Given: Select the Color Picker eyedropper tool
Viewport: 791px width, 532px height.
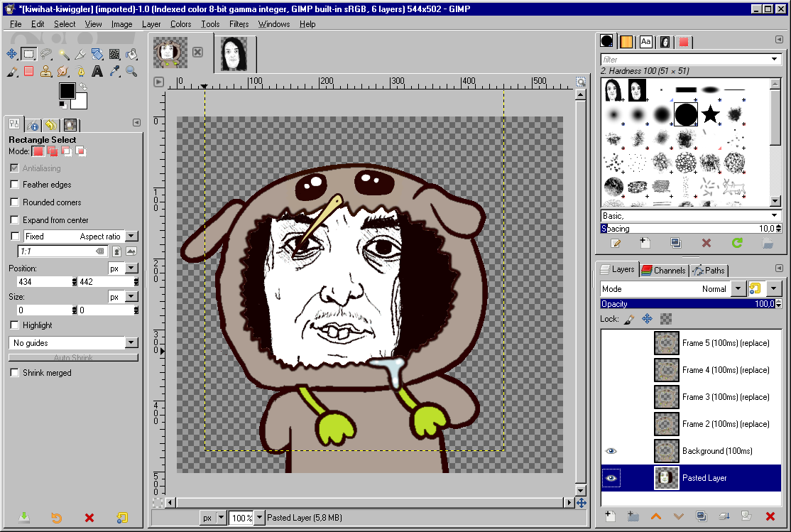Looking at the screenshot, I should coord(114,71).
